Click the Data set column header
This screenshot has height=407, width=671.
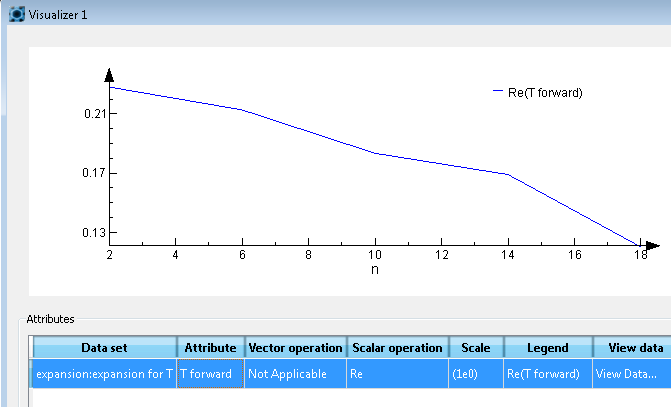pos(104,348)
